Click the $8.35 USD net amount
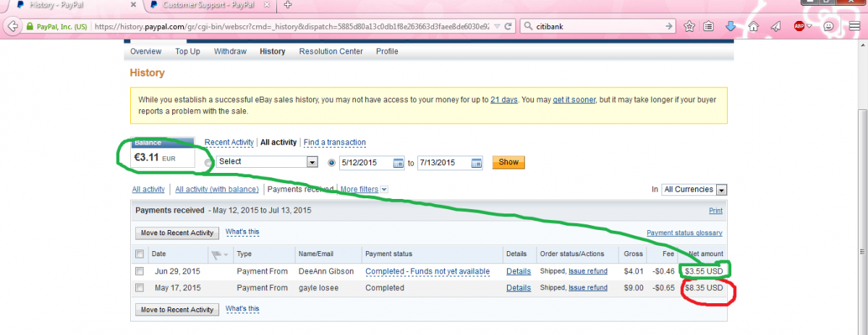The image size is (868, 335). tap(704, 288)
